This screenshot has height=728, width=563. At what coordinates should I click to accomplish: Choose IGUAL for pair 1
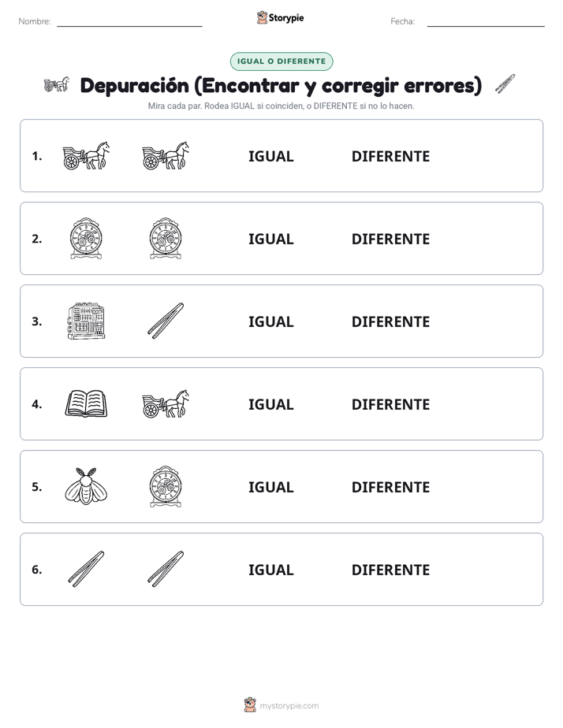tap(270, 157)
